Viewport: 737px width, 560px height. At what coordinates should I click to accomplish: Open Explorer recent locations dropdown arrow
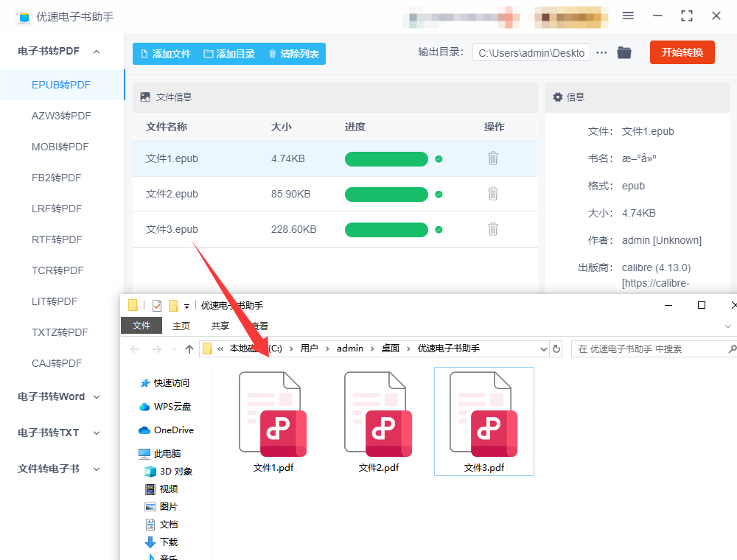coord(175,349)
